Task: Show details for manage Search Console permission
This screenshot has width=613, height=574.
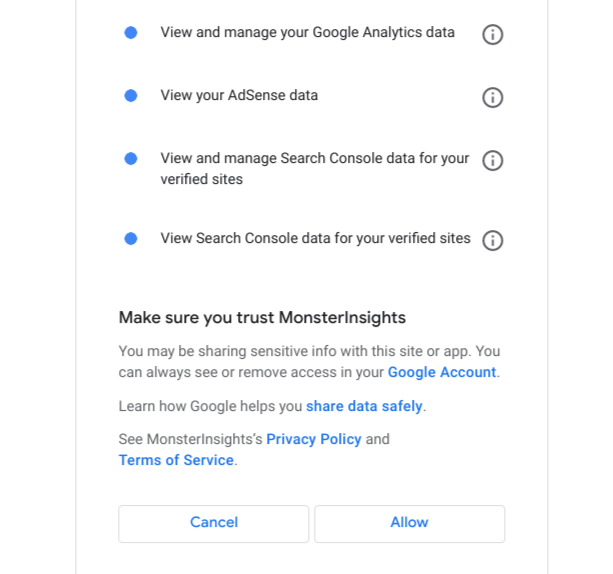Action: (492, 161)
